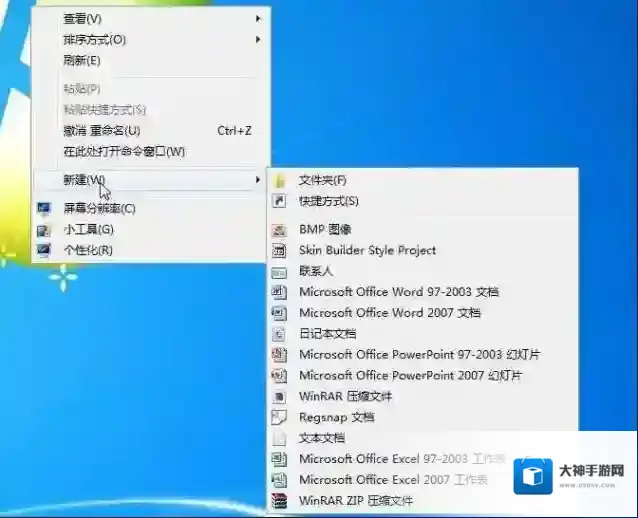Select Microsoft Office Excel 2007 工作表

point(422,480)
